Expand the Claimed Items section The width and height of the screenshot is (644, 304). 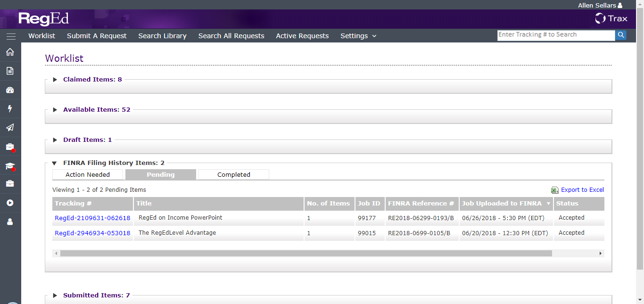pyautogui.click(x=55, y=80)
